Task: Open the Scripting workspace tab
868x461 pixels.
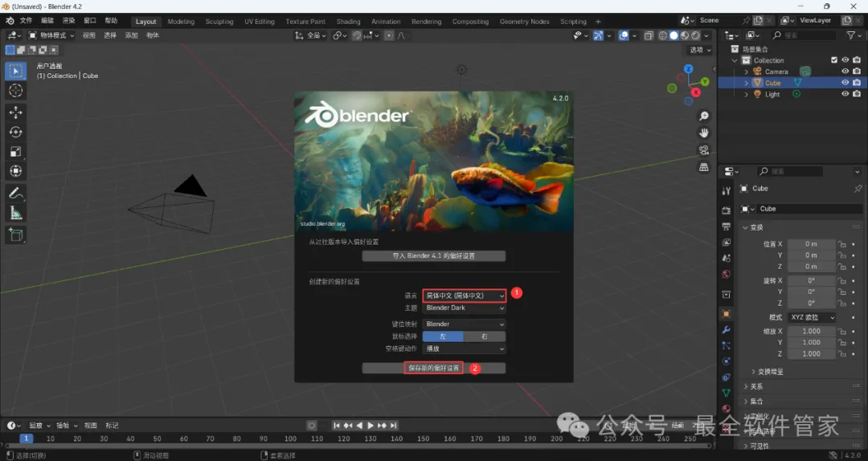Action: pos(573,22)
